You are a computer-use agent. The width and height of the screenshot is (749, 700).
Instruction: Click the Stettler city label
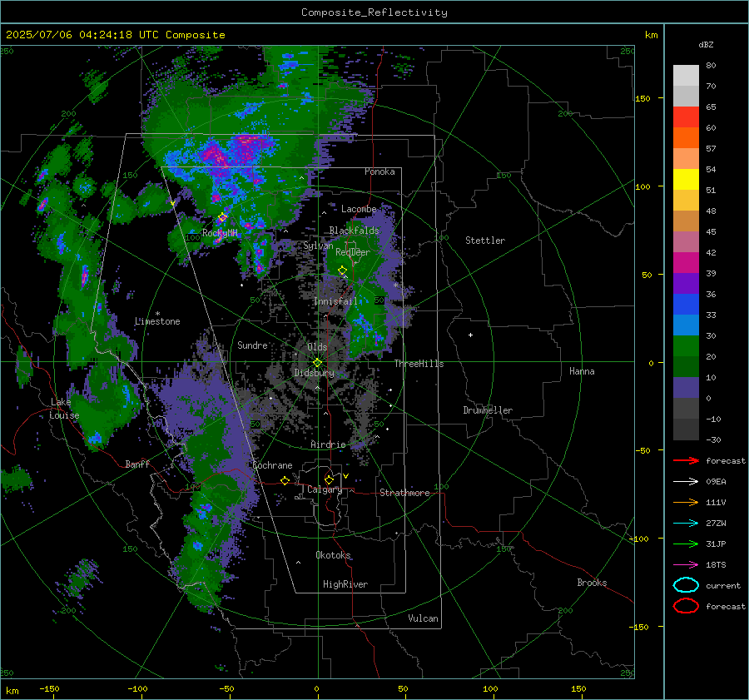tap(485, 241)
